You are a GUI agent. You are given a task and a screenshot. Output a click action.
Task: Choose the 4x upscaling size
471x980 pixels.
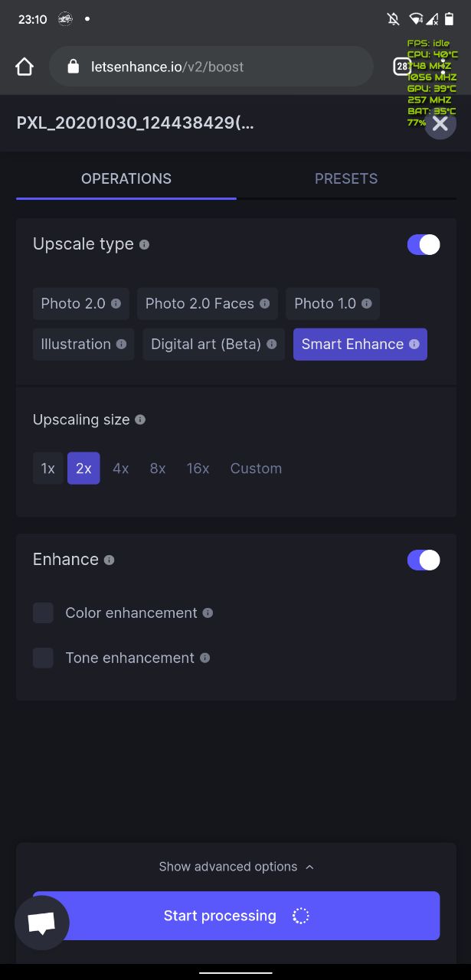click(121, 469)
